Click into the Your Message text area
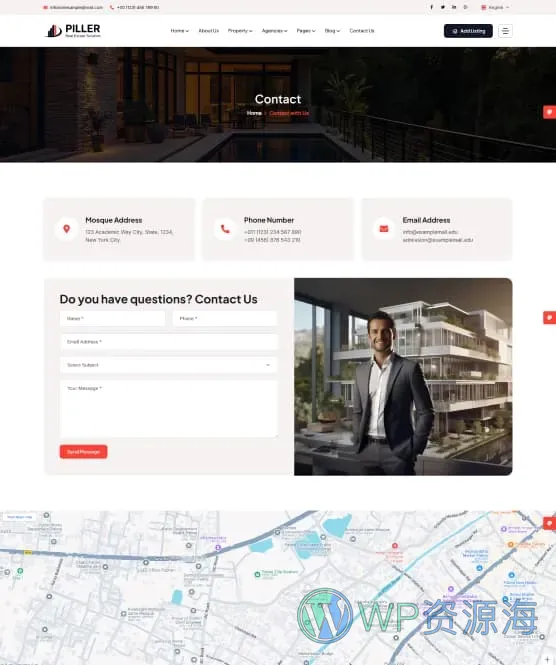The width and height of the screenshot is (556, 665). tap(169, 409)
